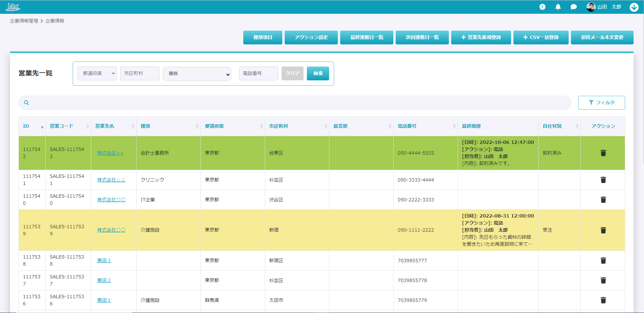The image size is (644, 313).
Task: Open the 種別 dropdown in search panel
Action: [197, 74]
